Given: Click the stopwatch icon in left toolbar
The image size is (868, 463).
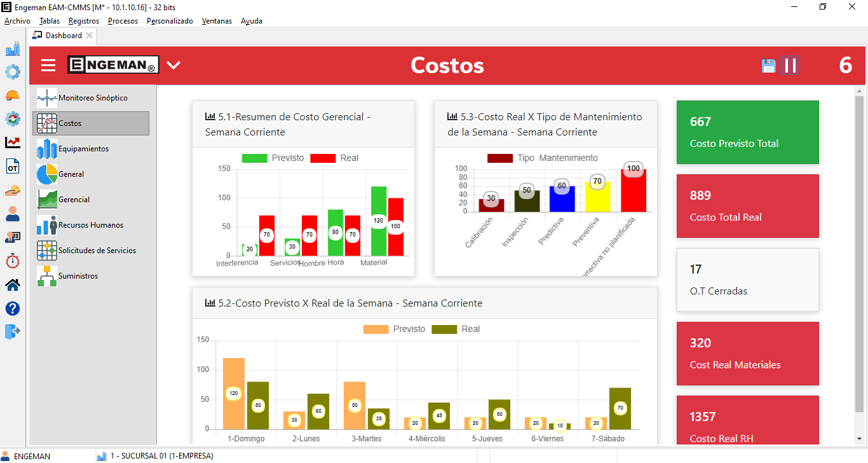Looking at the screenshot, I should click(13, 261).
